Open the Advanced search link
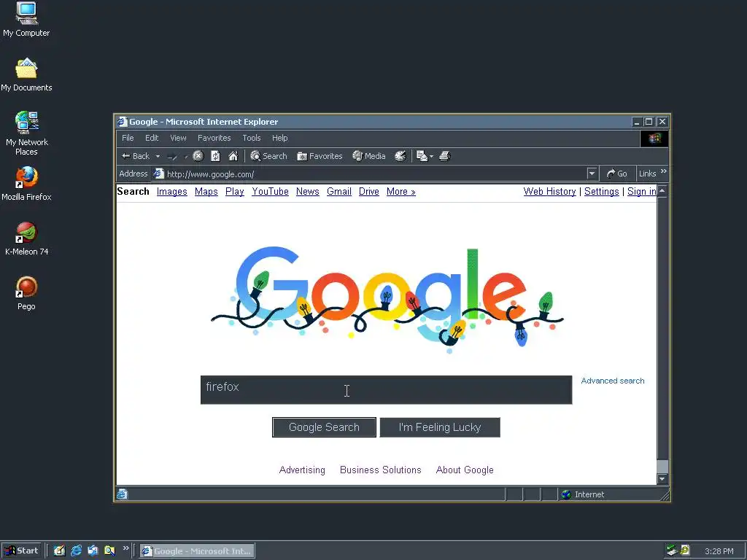 point(613,381)
